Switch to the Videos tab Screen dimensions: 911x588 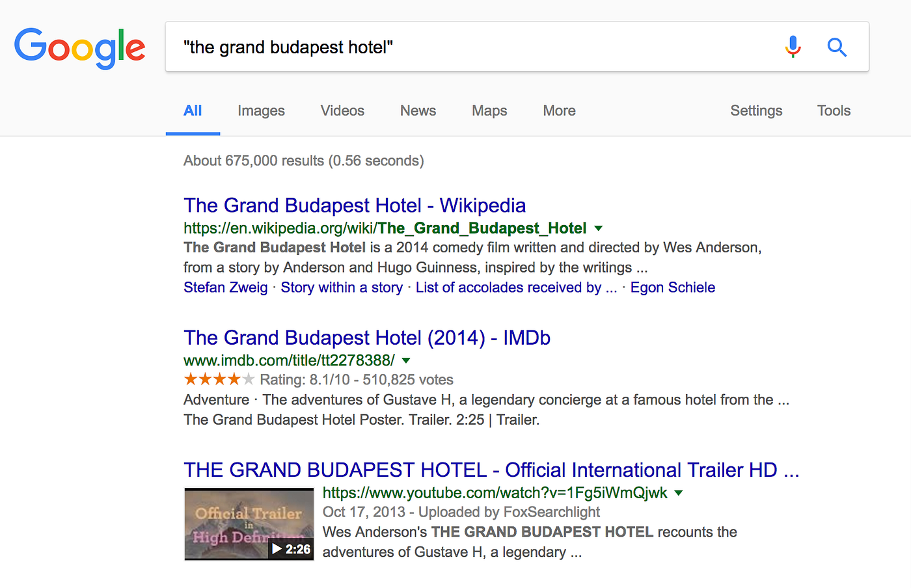(342, 111)
